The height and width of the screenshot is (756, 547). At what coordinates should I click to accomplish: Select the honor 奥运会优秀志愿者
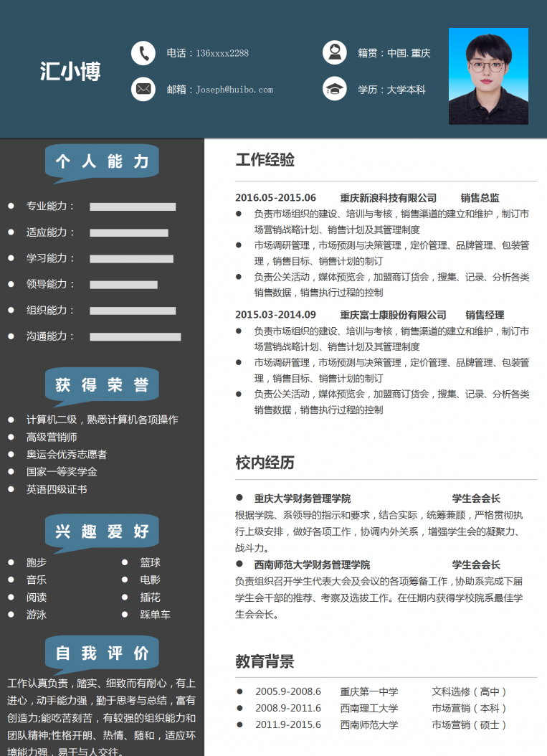tap(67, 454)
